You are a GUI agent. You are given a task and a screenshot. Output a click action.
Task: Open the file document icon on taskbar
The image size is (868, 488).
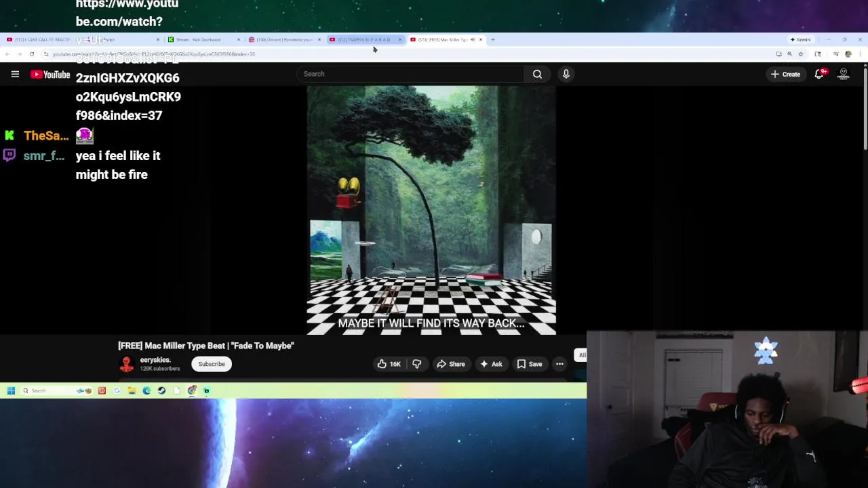(x=176, y=390)
